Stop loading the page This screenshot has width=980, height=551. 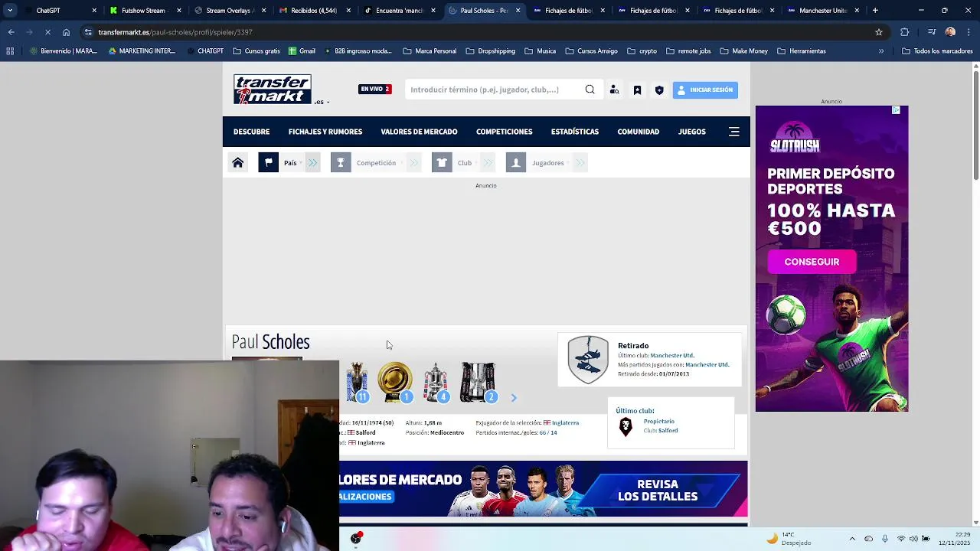[x=47, y=32]
